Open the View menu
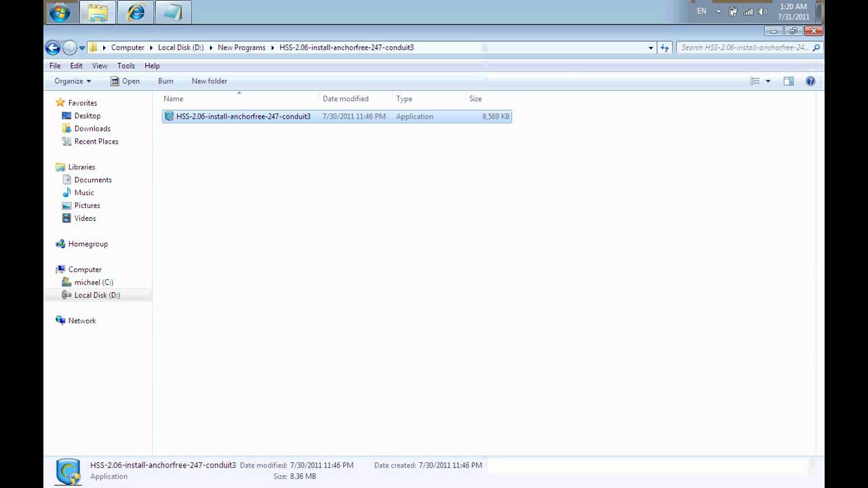The image size is (868, 488). pyautogui.click(x=100, y=66)
